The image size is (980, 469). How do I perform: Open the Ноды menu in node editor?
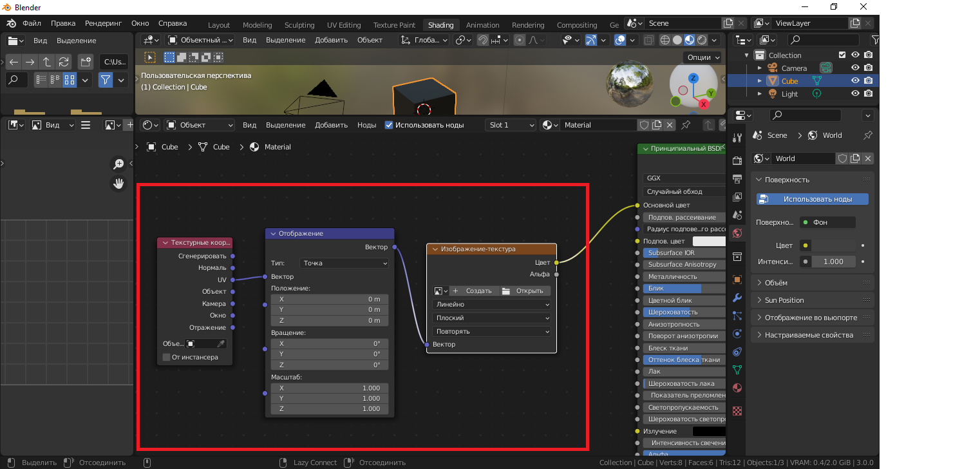367,125
